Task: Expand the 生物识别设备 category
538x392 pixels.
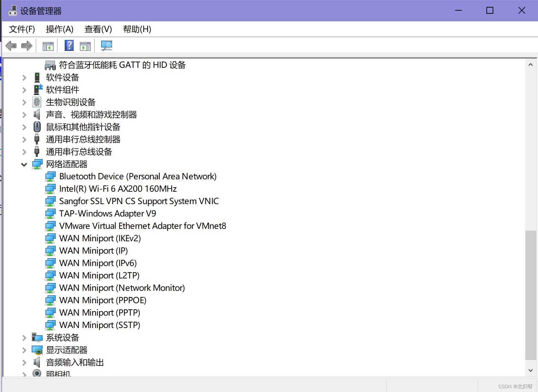Action: tap(24, 103)
